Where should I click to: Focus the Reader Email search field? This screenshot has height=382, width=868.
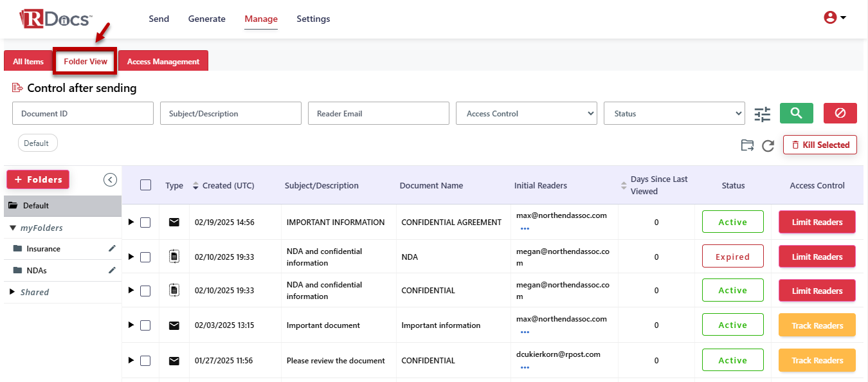tap(379, 113)
